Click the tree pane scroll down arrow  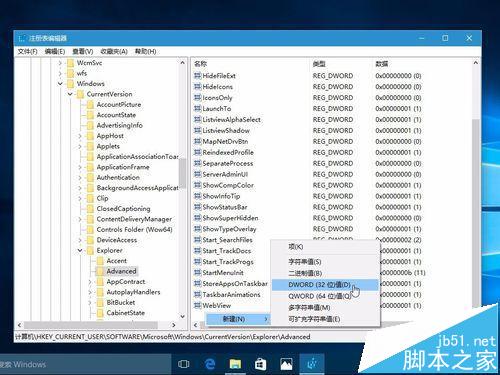(183, 316)
